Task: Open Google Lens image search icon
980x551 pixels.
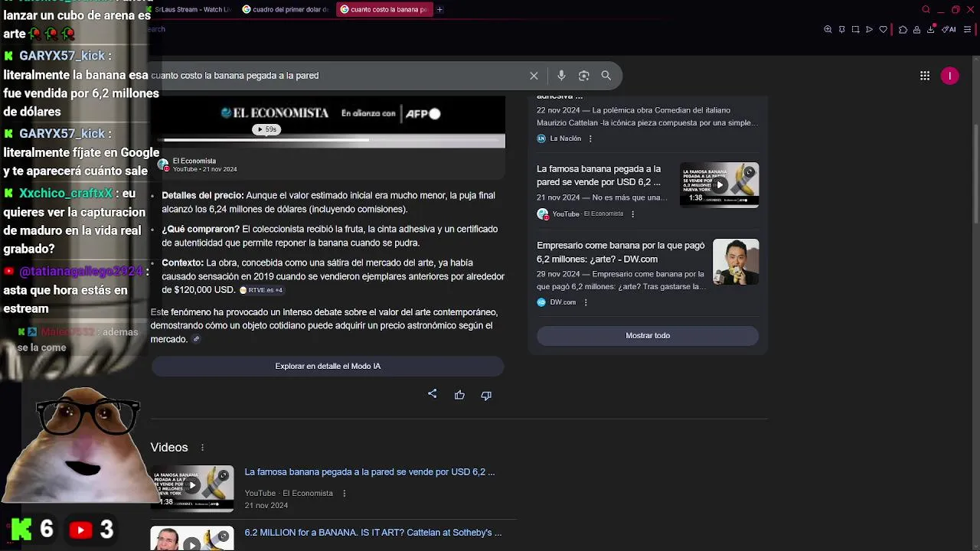Action: 584,76
